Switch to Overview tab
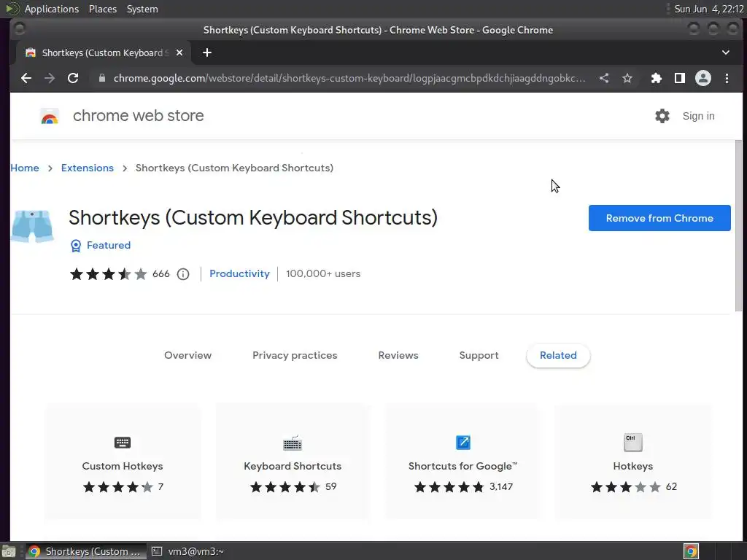 point(187,355)
